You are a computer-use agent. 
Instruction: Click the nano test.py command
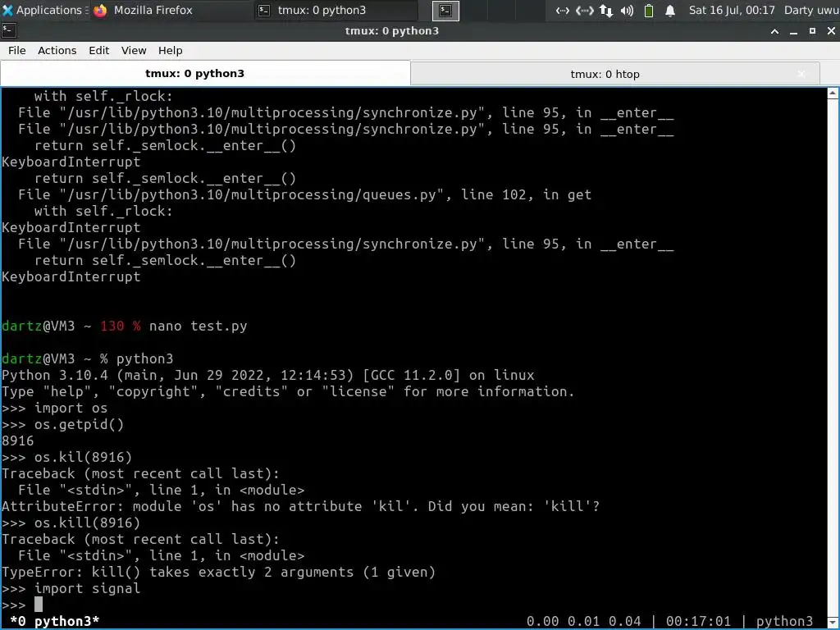pos(199,326)
